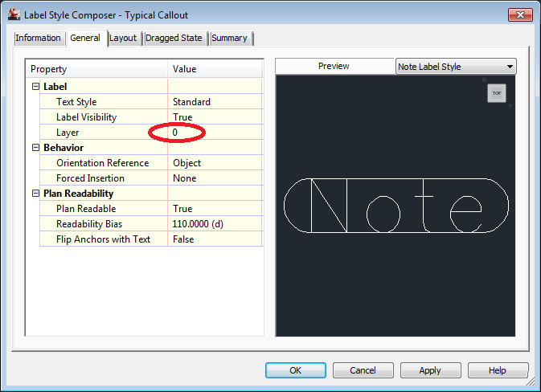Apply the label style changes
The width and height of the screenshot is (541, 392).
click(x=430, y=370)
